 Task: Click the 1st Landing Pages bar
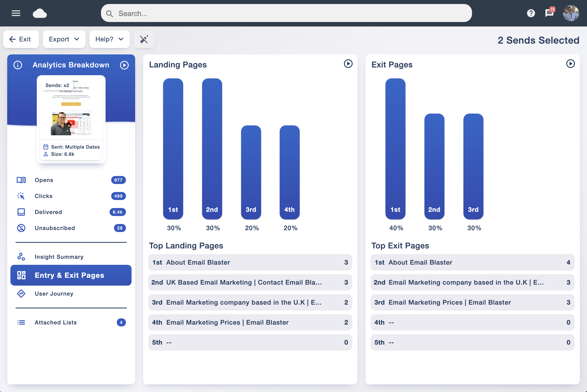[173, 149]
